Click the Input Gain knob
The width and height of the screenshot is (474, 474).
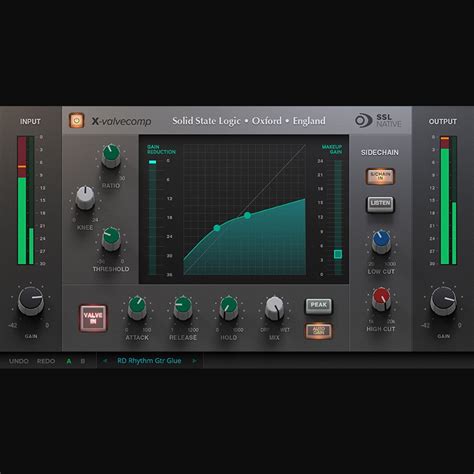pos(31,301)
